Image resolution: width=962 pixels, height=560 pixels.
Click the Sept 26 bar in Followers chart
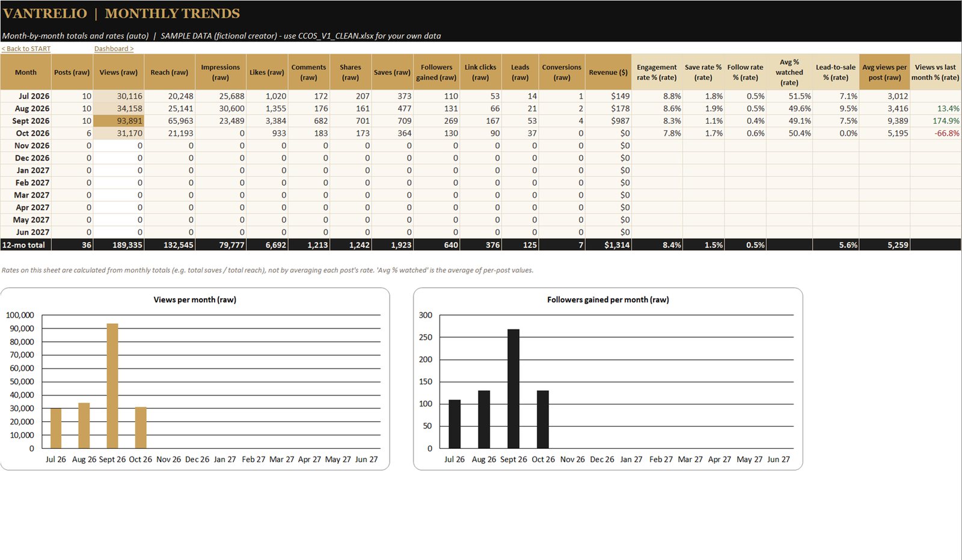pos(513,389)
